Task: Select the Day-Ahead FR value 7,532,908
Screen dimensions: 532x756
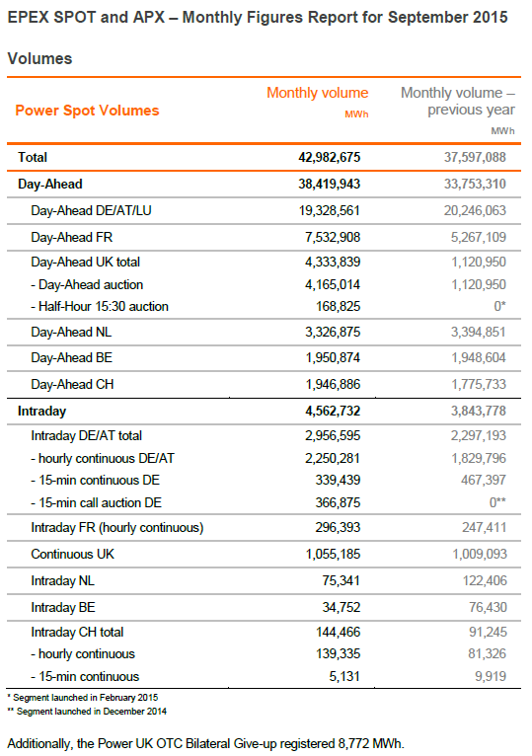Action: click(x=333, y=237)
